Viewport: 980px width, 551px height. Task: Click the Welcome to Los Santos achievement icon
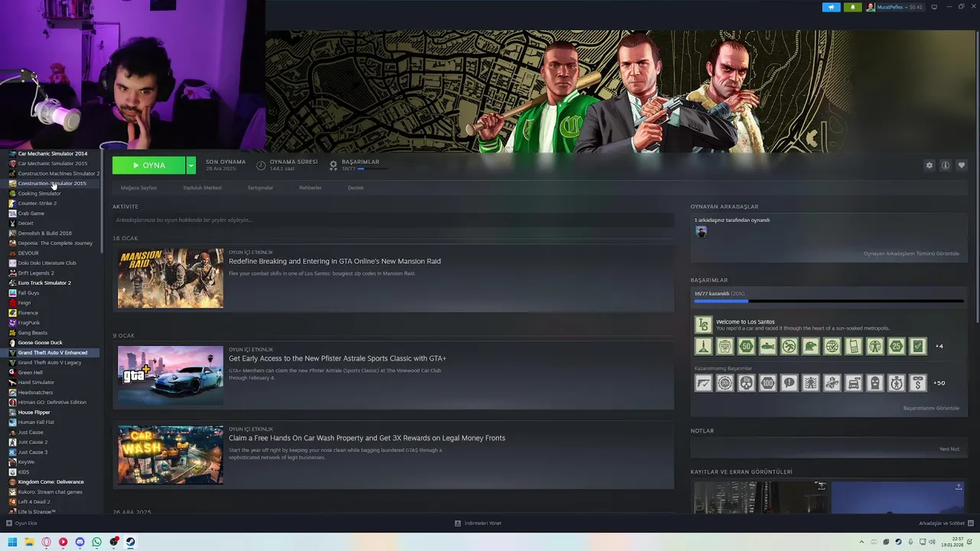click(x=704, y=324)
